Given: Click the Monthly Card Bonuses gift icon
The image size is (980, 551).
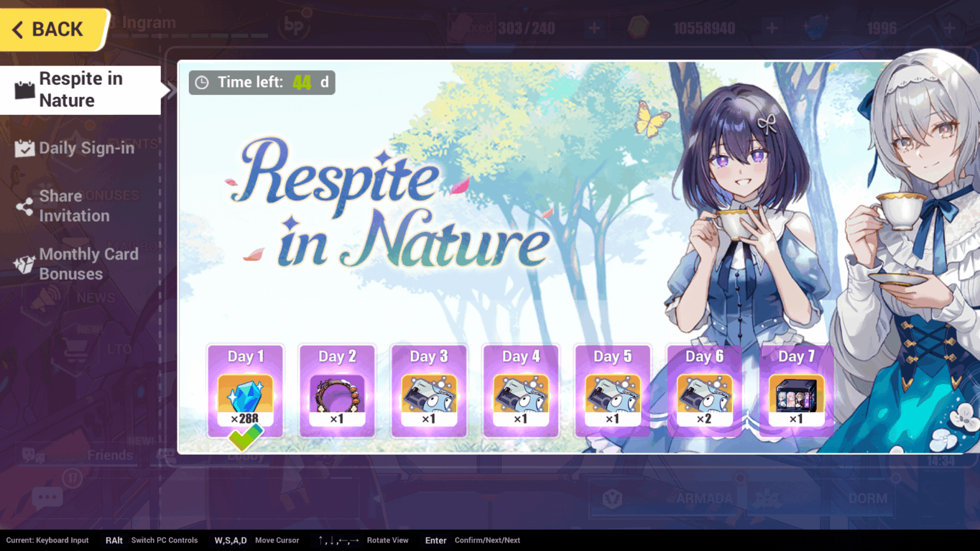Looking at the screenshot, I should point(24,263).
